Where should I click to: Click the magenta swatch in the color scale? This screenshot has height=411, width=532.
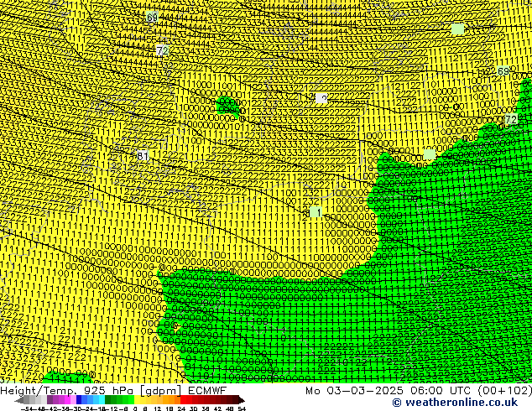click(67, 400)
